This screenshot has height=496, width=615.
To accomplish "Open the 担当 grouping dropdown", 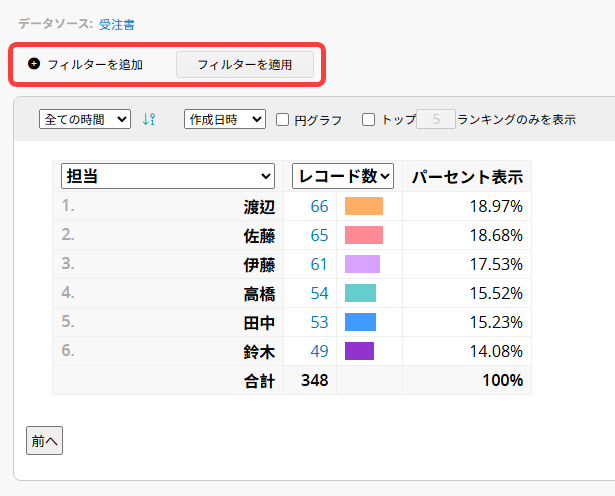I will point(167,176).
